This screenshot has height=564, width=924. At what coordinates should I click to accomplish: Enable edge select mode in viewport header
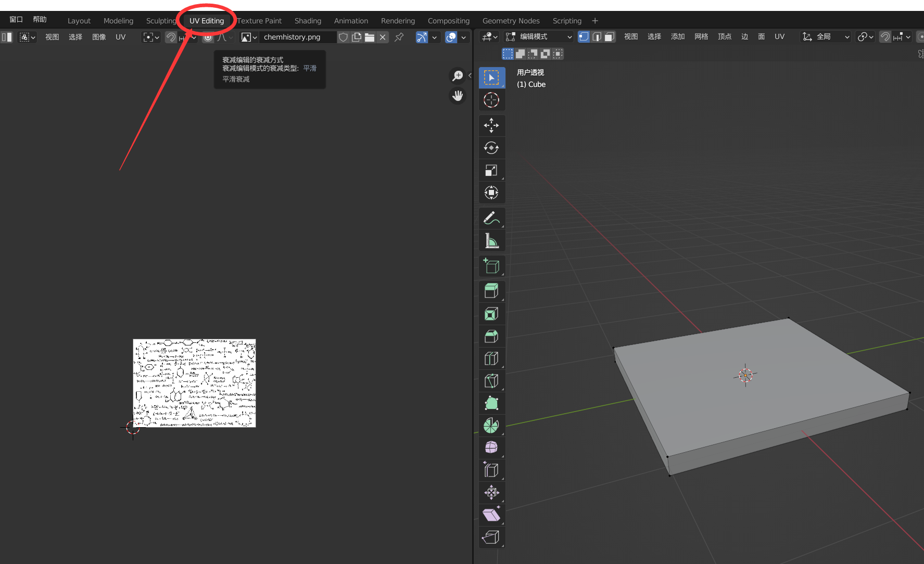coord(597,36)
